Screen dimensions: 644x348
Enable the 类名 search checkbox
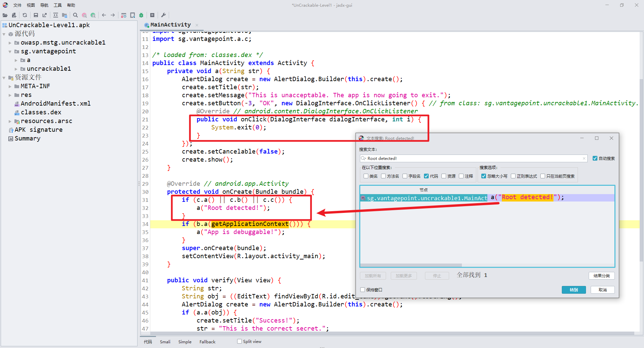coord(366,176)
